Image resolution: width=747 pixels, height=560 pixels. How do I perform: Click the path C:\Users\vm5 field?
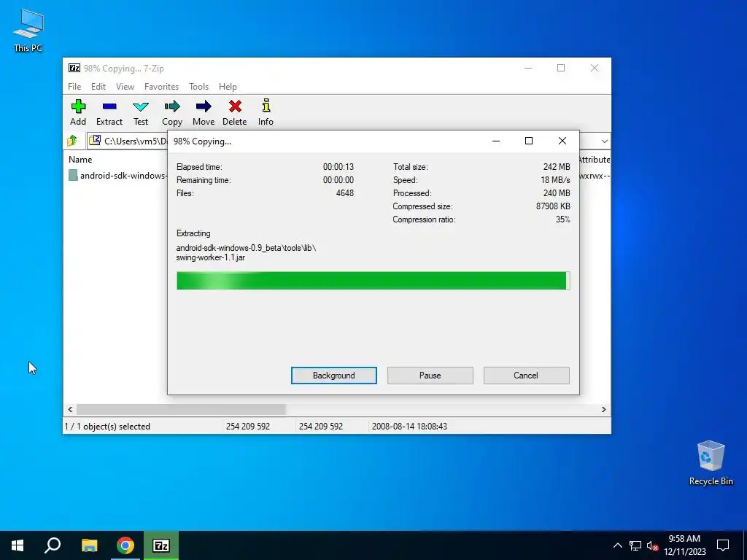(x=136, y=141)
